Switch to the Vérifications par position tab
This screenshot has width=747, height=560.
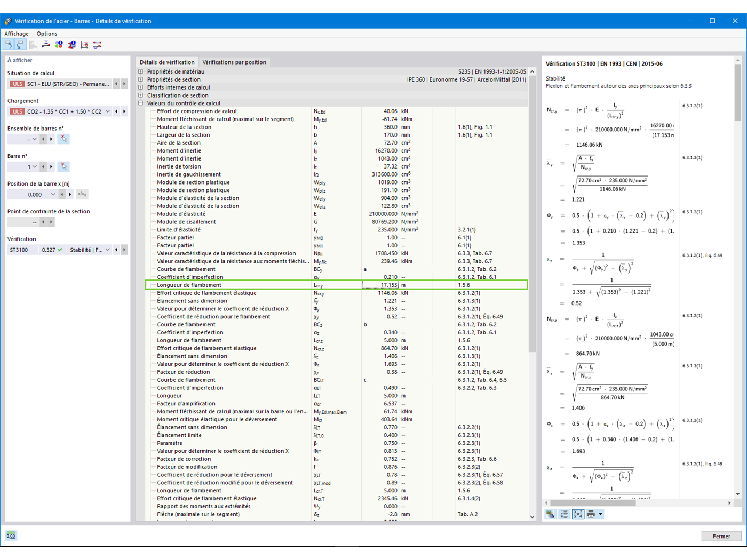coord(234,62)
